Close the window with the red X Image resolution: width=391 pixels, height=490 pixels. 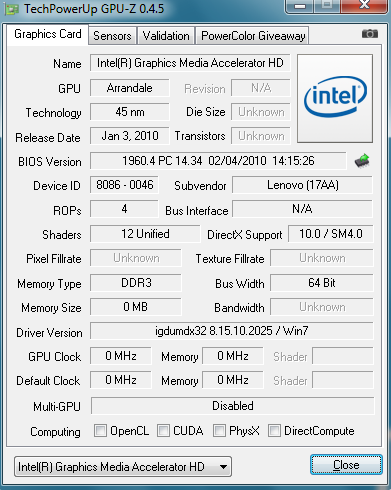(364, 5)
